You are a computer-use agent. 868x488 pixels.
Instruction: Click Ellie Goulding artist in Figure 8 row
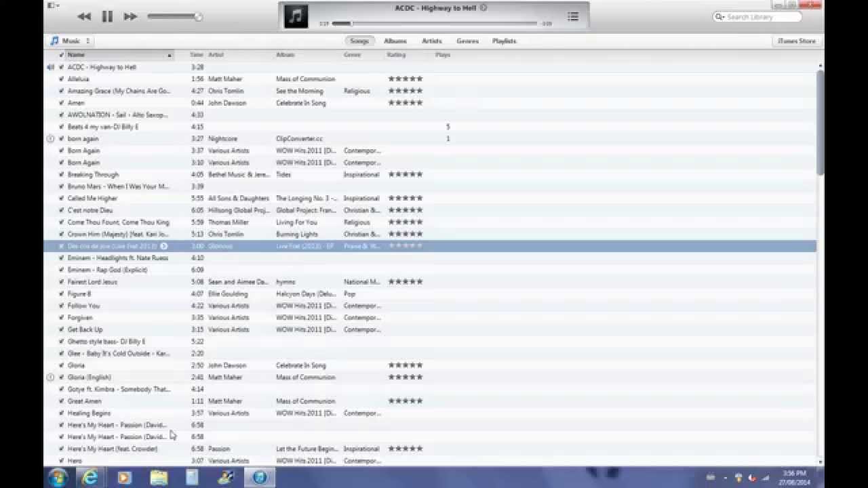coord(228,293)
